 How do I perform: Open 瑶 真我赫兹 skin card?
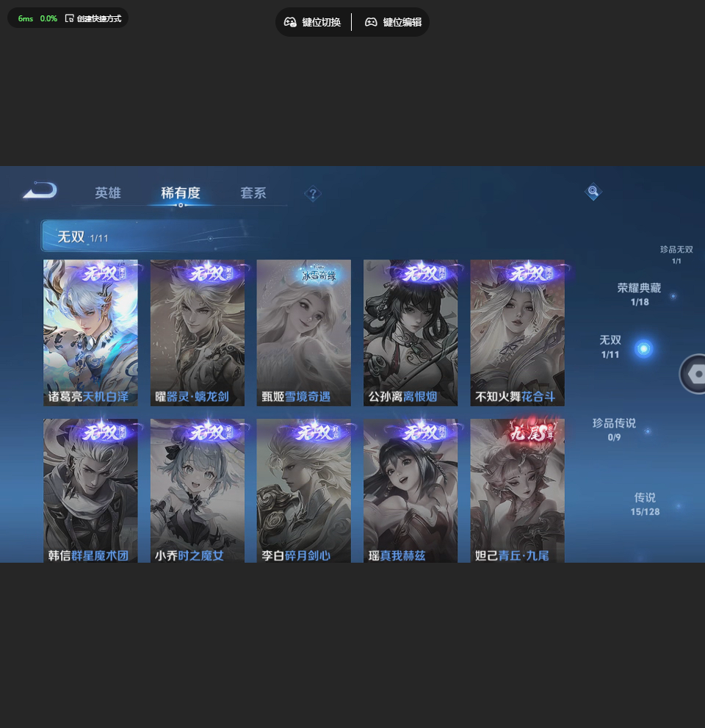tap(411, 491)
